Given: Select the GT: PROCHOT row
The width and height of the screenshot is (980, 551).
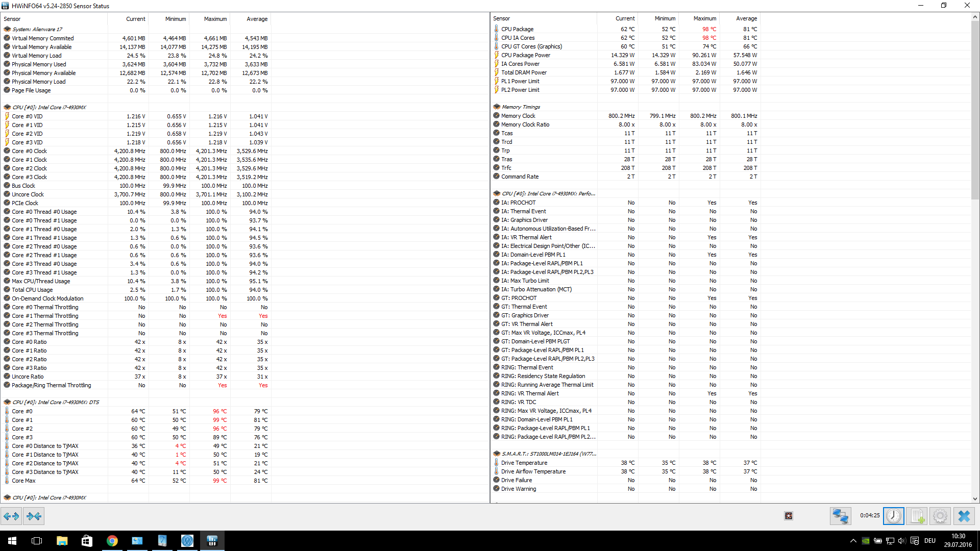Looking at the screenshot, I should (626, 298).
